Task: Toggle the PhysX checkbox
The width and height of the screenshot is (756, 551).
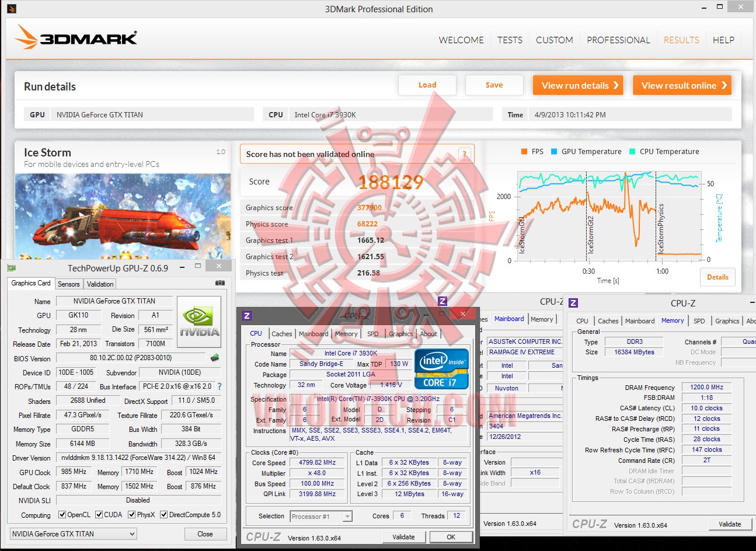Action: 132,515
